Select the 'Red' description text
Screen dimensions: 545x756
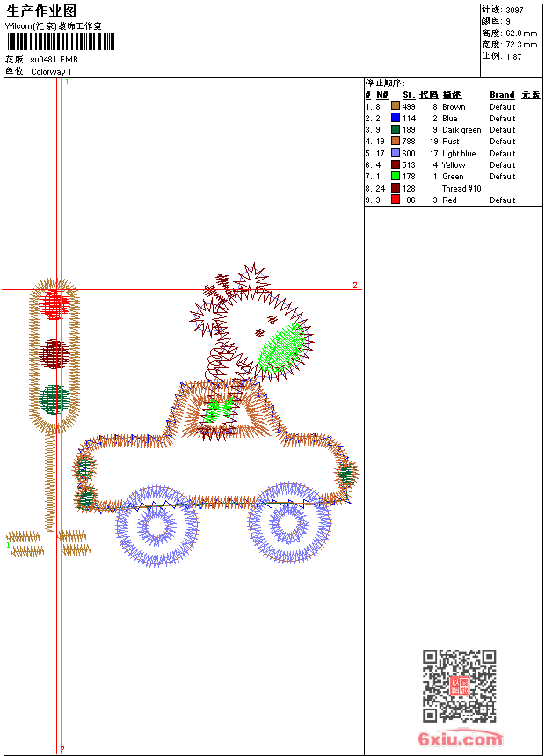[449, 200]
